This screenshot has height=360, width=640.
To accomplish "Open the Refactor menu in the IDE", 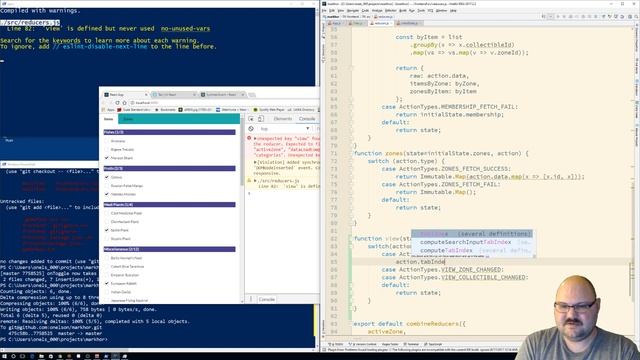I will click(x=391, y=11).
